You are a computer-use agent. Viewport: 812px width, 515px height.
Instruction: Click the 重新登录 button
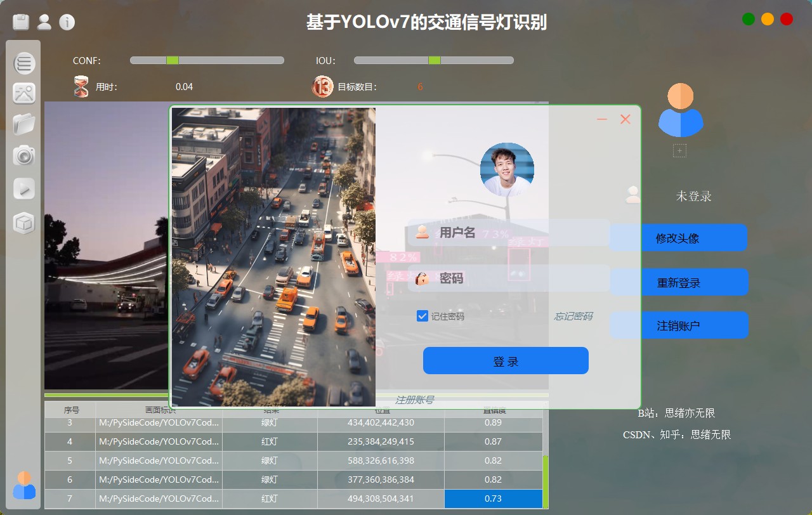pos(678,282)
